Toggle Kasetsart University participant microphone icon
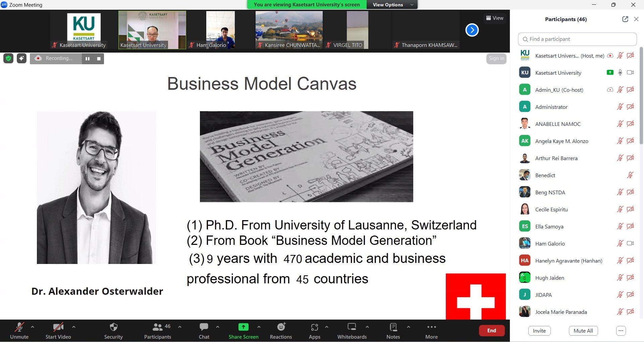 pyautogui.click(x=620, y=72)
